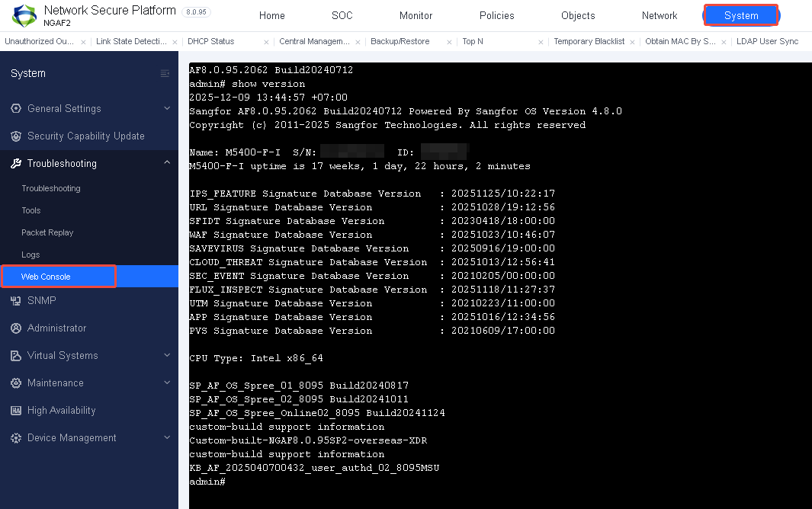Close the DHCP Status tab
The height and width of the screenshot is (509, 812).
[x=266, y=42]
